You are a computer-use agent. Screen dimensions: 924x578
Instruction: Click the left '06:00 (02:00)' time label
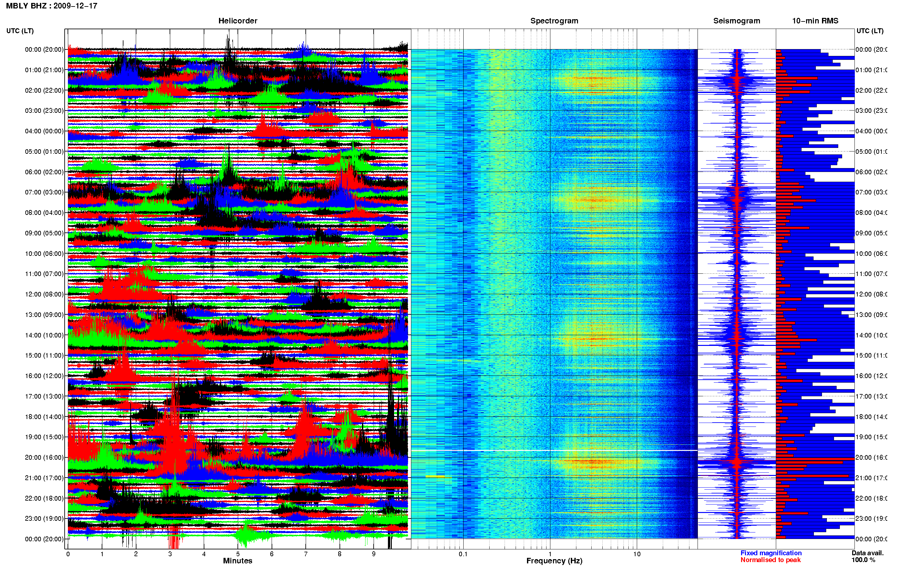click(x=44, y=172)
